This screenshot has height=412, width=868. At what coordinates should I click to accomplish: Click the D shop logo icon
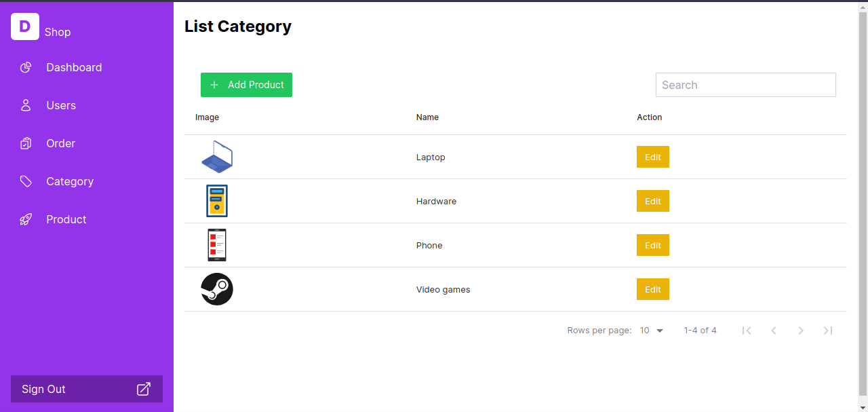click(25, 26)
